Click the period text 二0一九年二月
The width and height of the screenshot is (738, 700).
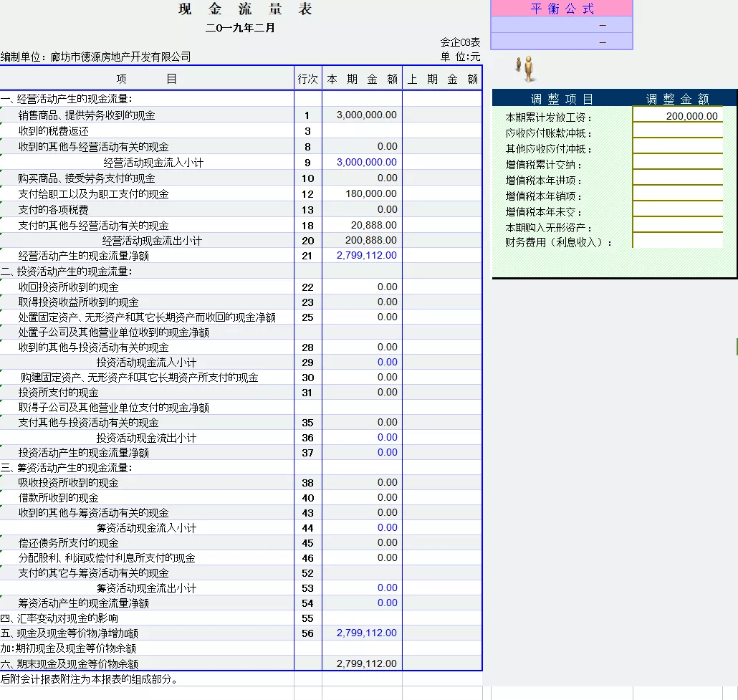click(240, 28)
